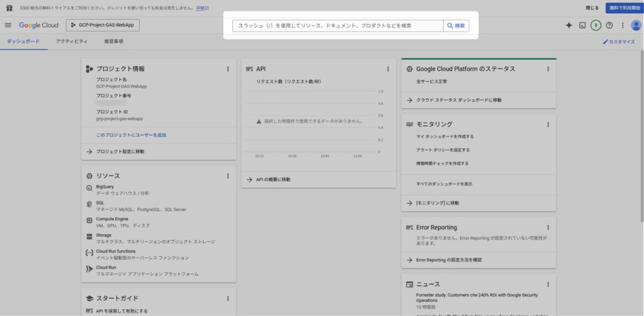Focus the resource search input field
Image resolution: width=644 pixels, height=316 pixels.
pos(338,25)
